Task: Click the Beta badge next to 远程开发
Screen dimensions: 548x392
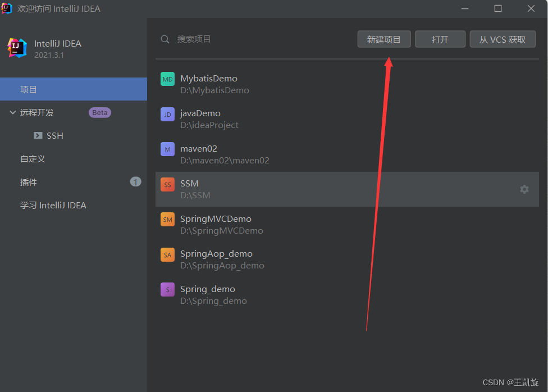Action: pos(100,112)
